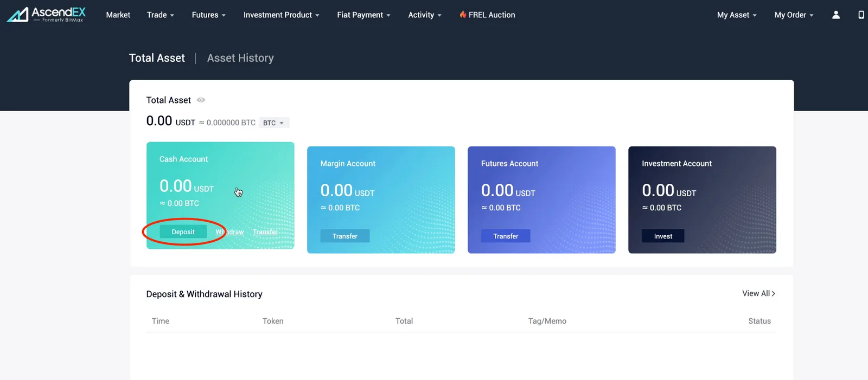
Task: Open the AscendEX logo home link
Action: pos(46,15)
